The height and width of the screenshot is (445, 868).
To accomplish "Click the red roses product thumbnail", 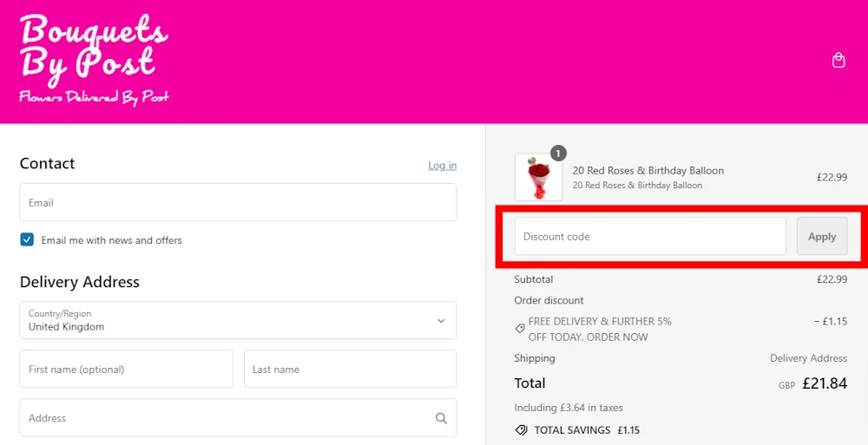I will 539,177.
